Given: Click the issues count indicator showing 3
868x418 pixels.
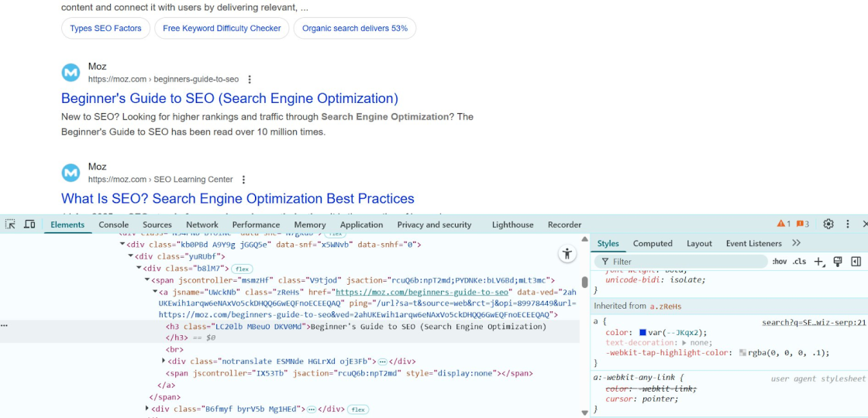Looking at the screenshot, I should coord(803,224).
